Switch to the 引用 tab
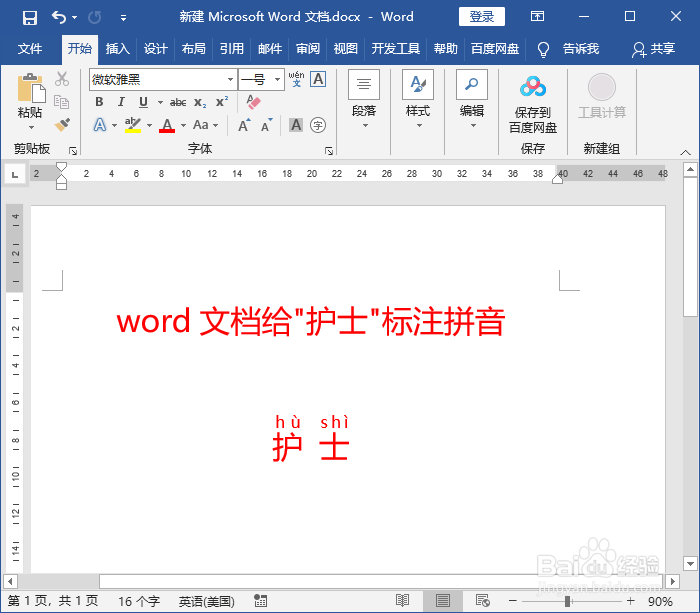Viewport: 700px width, 613px height. click(x=231, y=49)
